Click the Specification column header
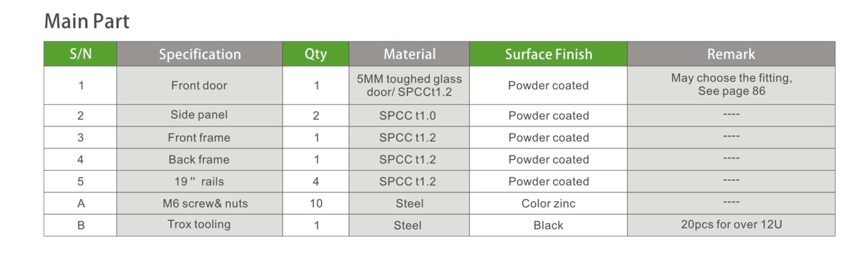This screenshot has height=262, width=868. (x=200, y=54)
